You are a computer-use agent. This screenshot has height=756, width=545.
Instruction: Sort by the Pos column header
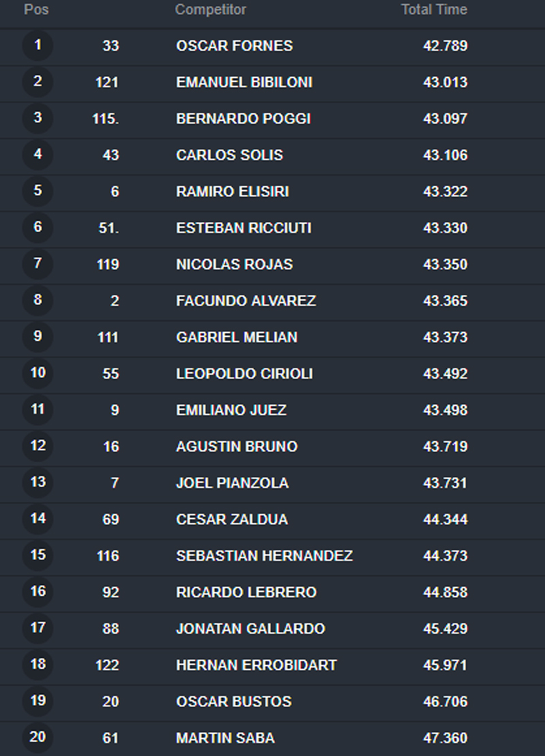click(36, 10)
